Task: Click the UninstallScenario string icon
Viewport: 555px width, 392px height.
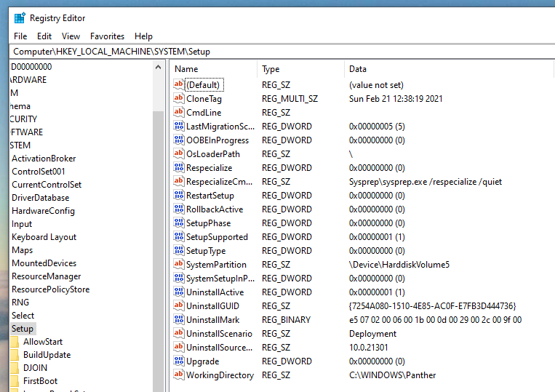Action: point(179,332)
